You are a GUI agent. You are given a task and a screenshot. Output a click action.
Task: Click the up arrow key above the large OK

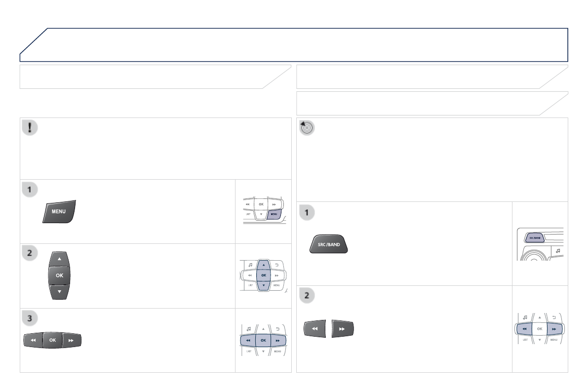[x=59, y=259]
